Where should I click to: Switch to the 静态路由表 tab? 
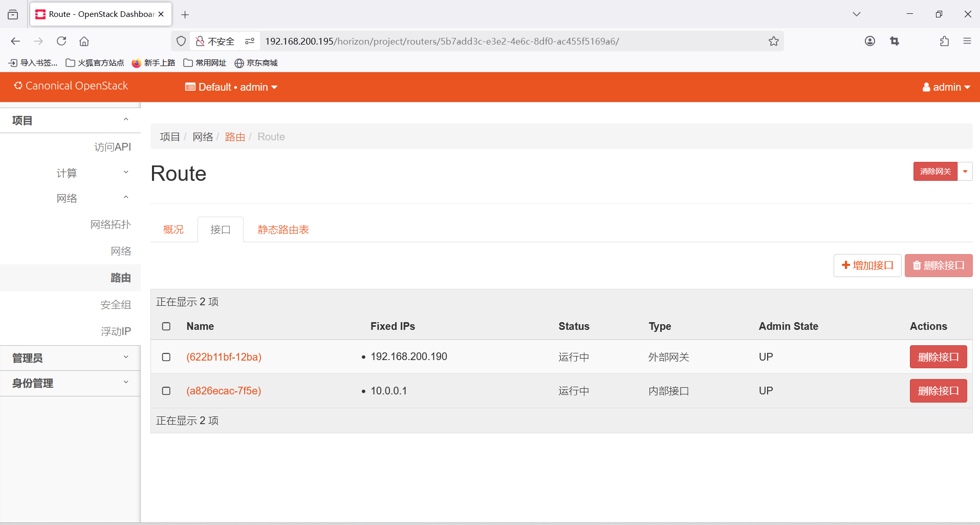[x=284, y=229]
